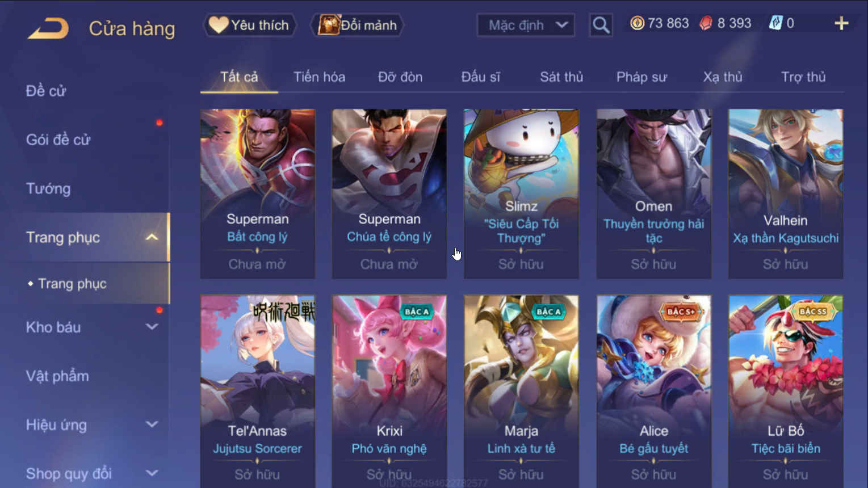Click the gold coin balance icon
Screen dimensions: 868x488
coord(637,23)
